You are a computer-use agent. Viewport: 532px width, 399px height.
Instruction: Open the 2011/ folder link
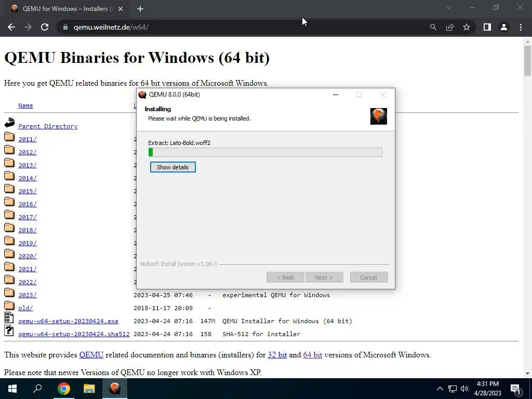pyautogui.click(x=28, y=139)
